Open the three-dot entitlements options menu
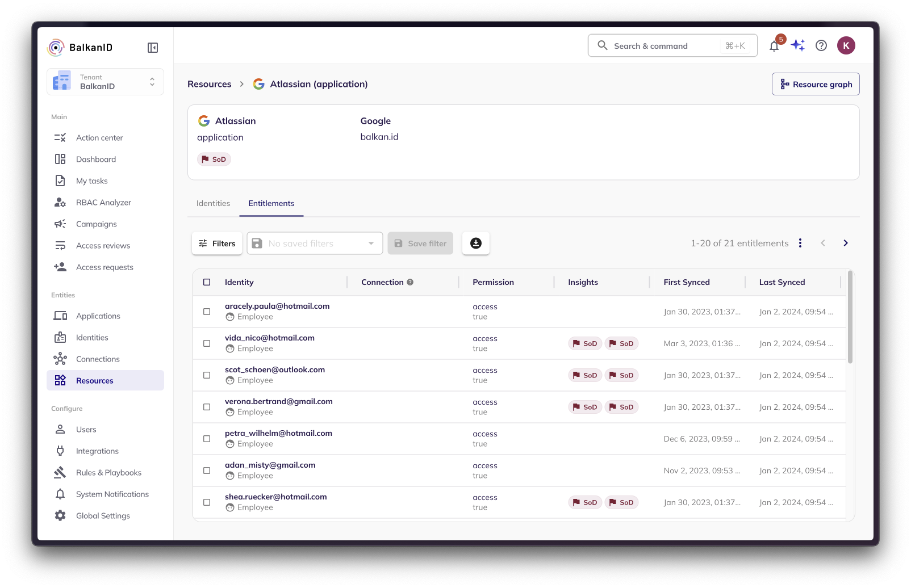 pyautogui.click(x=800, y=243)
